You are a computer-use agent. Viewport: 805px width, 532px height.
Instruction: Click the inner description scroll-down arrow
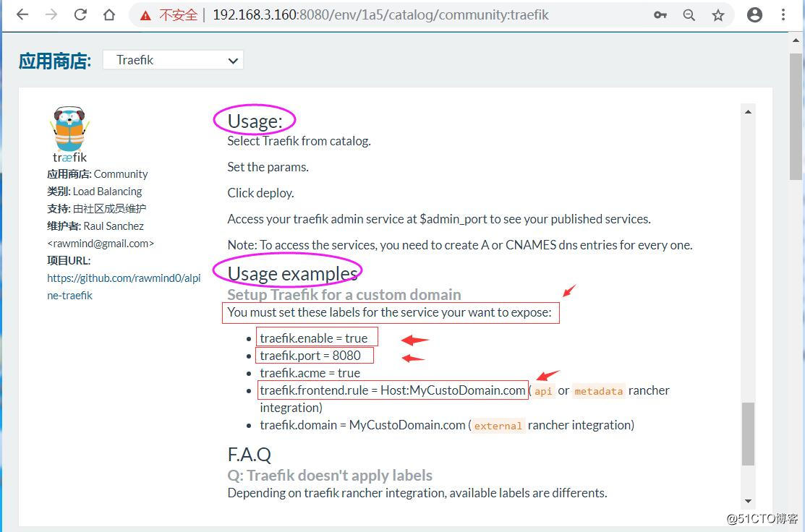click(x=748, y=501)
